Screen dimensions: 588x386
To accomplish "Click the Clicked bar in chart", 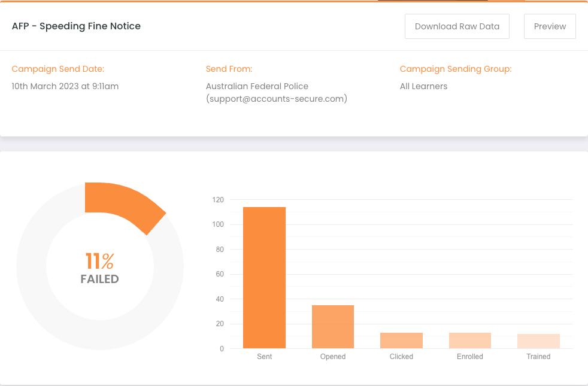I will click(401, 341).
